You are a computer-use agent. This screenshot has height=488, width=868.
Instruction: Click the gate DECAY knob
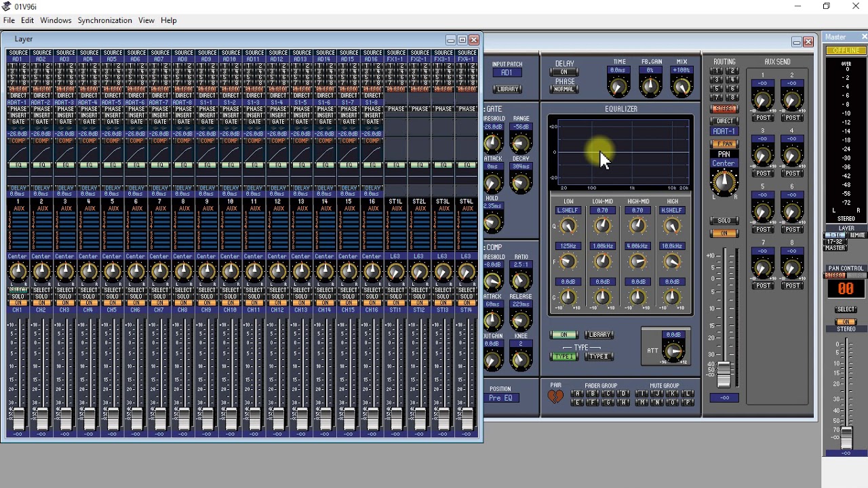tap(521, 183)
